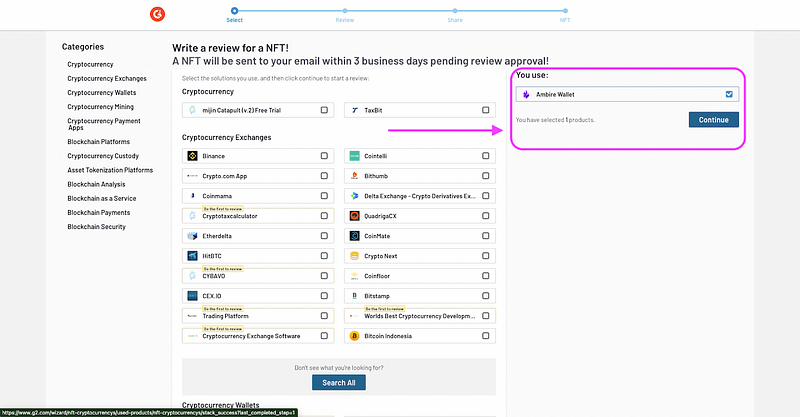Open the Blockchain Security category
Image resolution: width=800 pixels, height=417 pixels.
[96, 227]
